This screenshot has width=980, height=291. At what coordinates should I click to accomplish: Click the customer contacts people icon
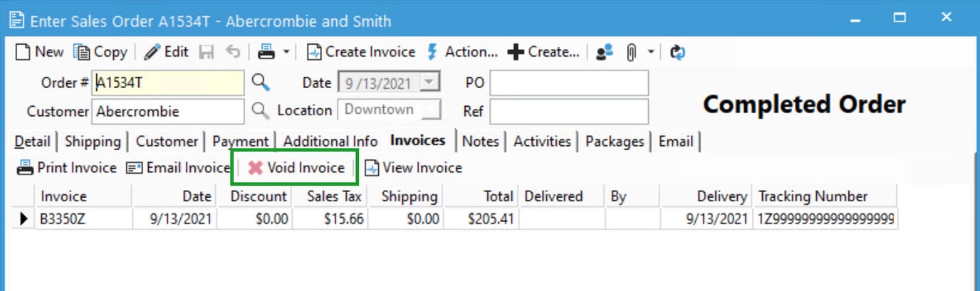[x=605, y=52]
